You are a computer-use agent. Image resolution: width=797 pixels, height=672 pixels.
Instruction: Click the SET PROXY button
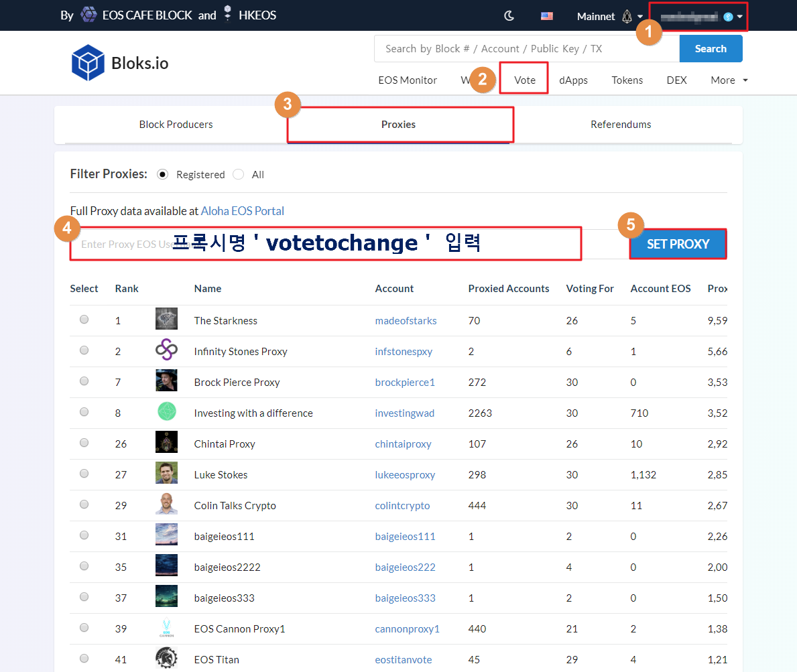(x=678, y=245)
